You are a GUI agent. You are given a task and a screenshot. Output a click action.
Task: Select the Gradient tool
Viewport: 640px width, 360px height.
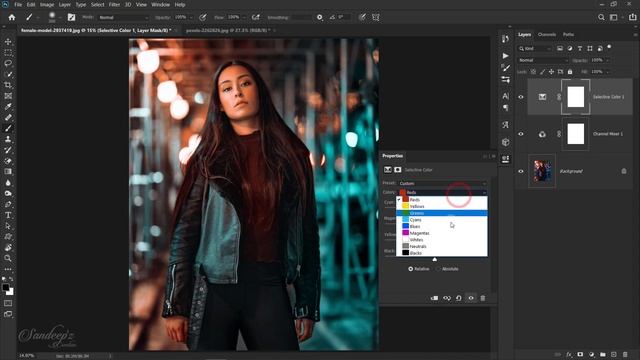[8, 171]
